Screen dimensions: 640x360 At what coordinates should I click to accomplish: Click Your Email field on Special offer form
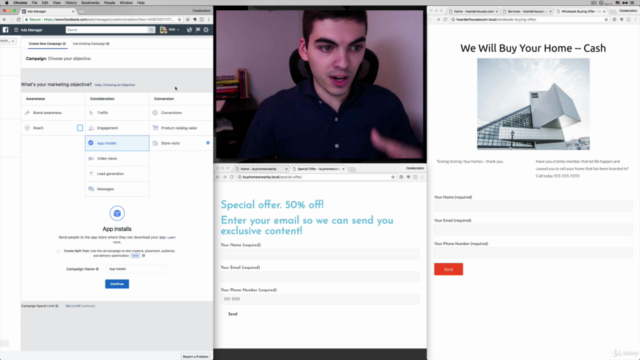[320, 277]
